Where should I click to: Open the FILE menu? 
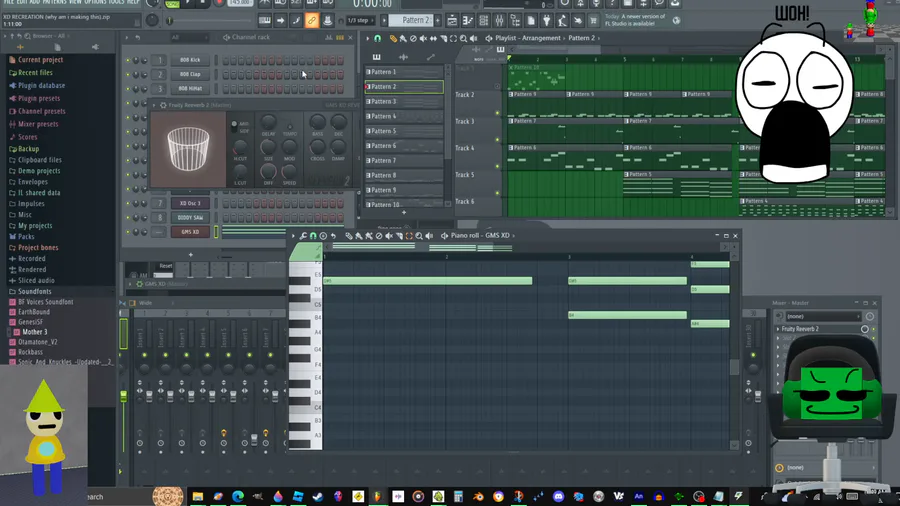[9, 2]
